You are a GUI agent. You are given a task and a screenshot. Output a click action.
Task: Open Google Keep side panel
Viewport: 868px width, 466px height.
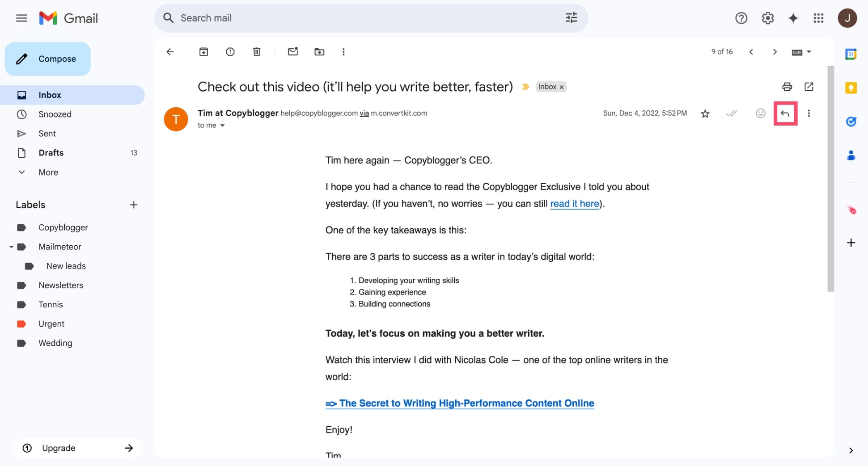(851, 88)
